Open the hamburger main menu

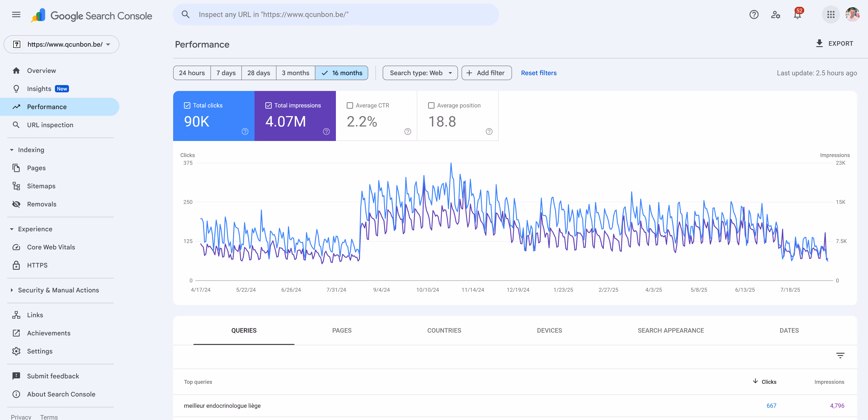point(16,14)
